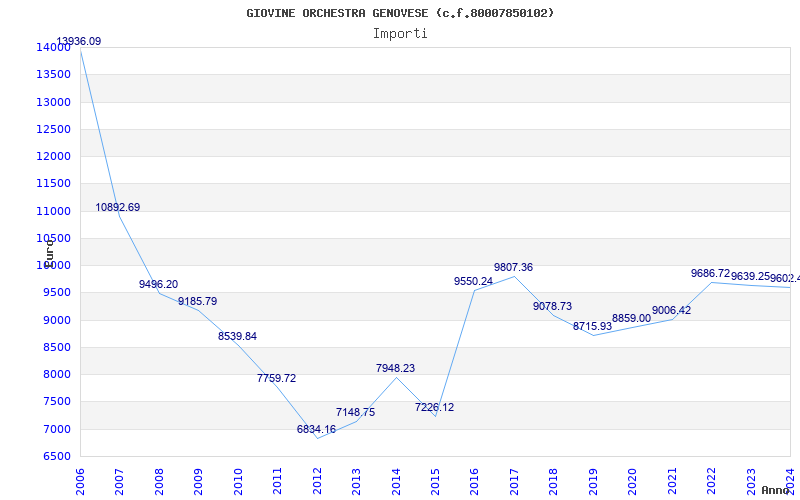Click the data label 7148.75

tap(356, 412)
